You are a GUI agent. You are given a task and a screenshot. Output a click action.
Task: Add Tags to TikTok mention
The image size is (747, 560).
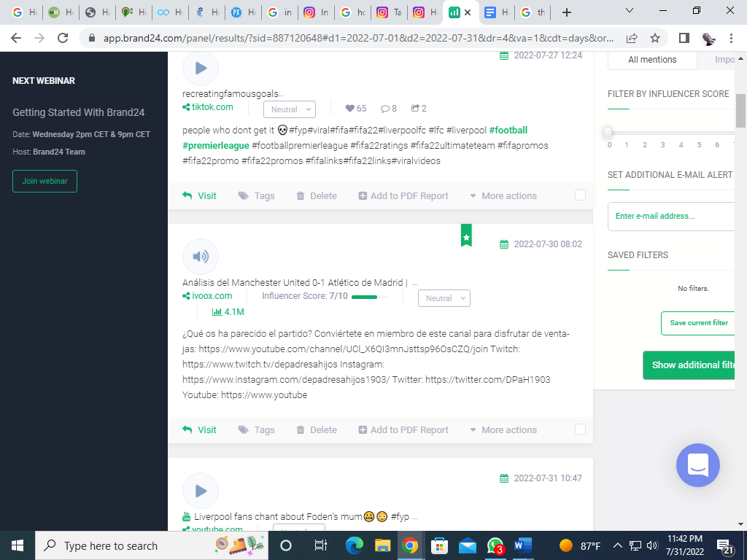pos(256,195)
